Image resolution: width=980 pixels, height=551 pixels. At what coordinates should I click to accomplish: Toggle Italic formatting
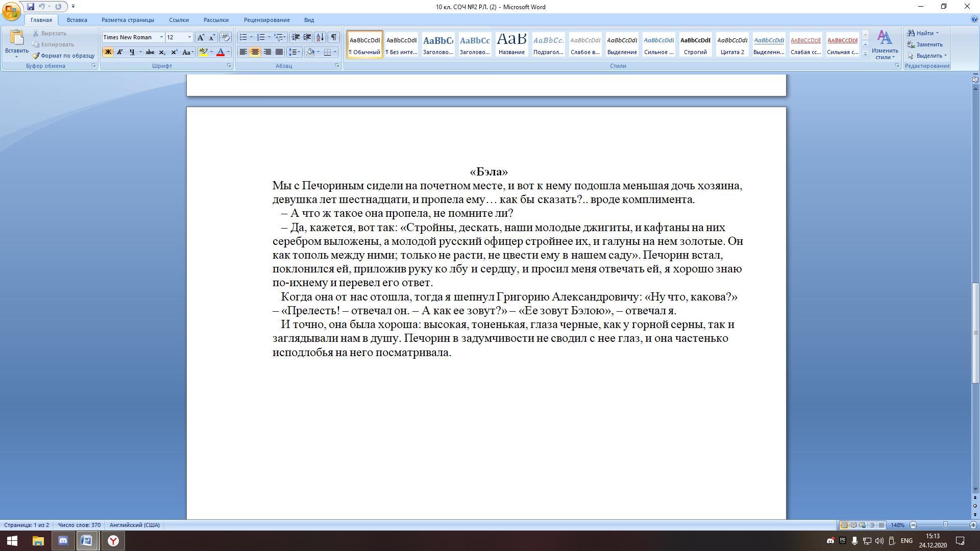click(120, 52)
